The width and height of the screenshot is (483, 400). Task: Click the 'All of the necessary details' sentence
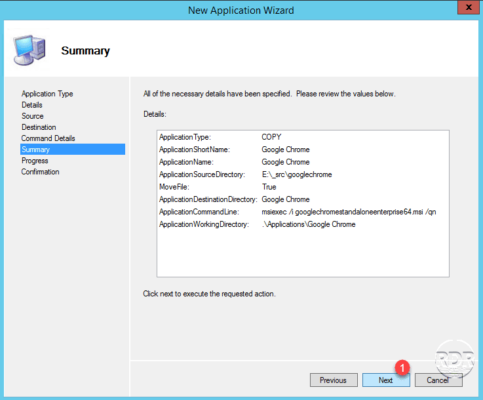point(269,94)
